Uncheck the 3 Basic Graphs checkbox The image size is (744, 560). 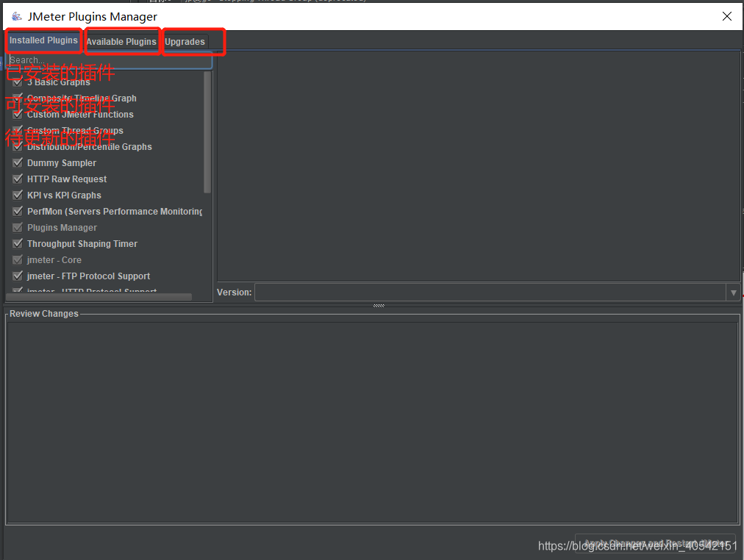(18, 82)
